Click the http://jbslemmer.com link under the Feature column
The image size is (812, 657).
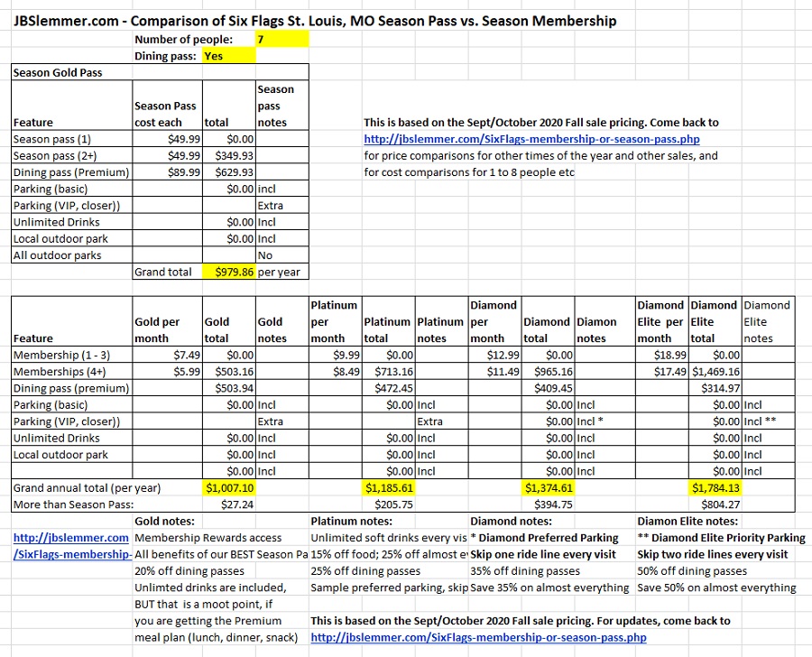(x=71, y=538)
